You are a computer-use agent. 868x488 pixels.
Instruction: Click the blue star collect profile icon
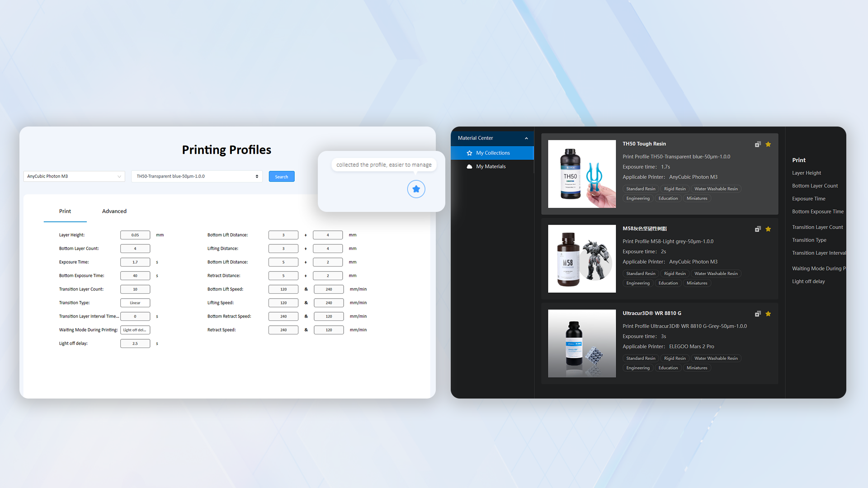click(x=416, y=189)
